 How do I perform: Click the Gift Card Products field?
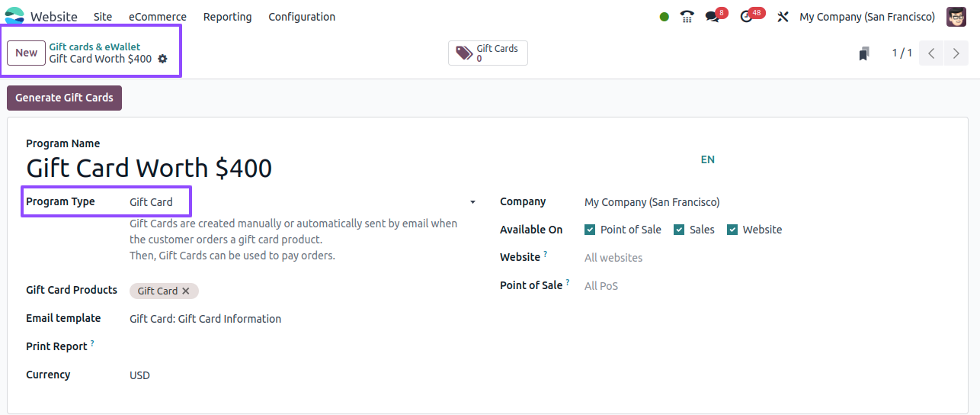[x=303, y=291]
